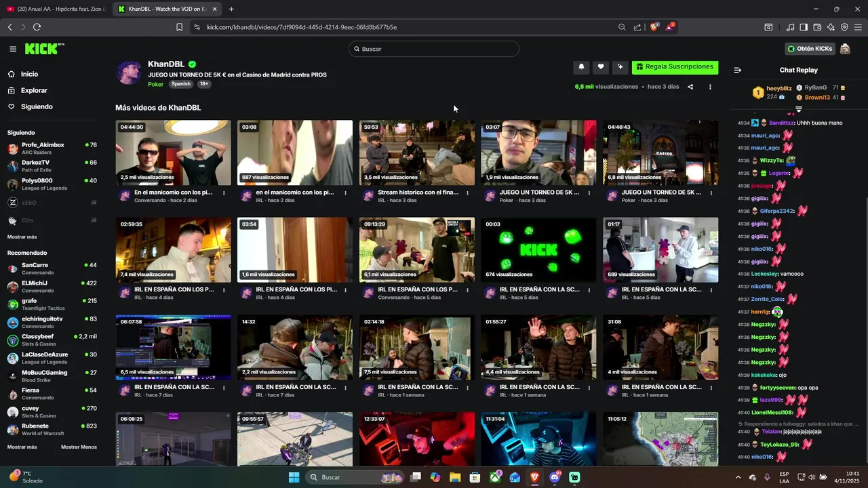Viewport: 868px width, 488px height.
Task: Go to Inicio in the sidebar
Action: (x=29, y=74)
